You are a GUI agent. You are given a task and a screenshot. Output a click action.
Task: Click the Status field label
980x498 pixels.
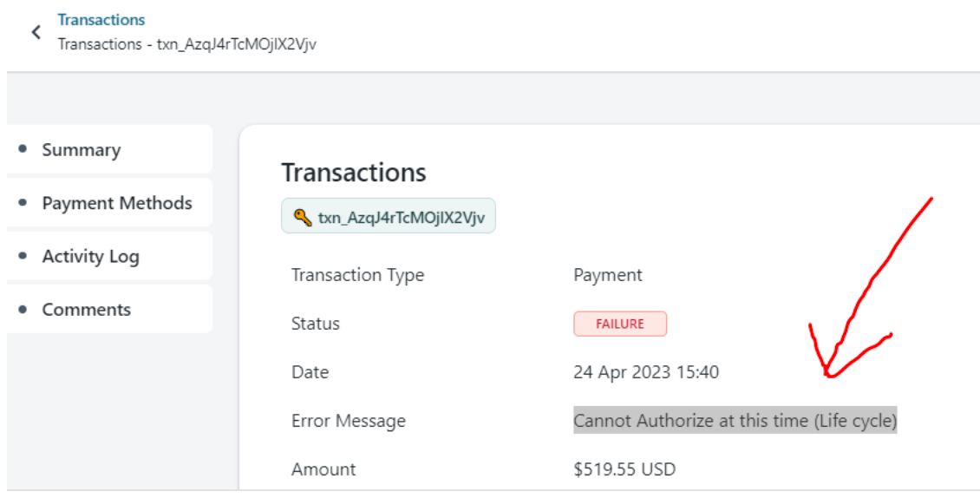click(x=316, y=324)
